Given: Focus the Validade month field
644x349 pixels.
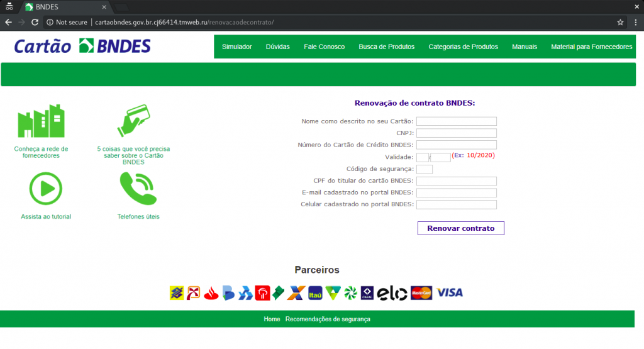Looking at the screenshot, I should [423, 157].
